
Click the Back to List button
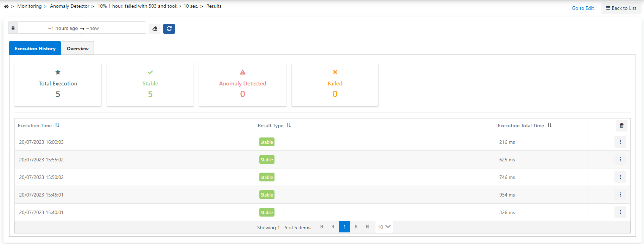click(x=621, y=8)
